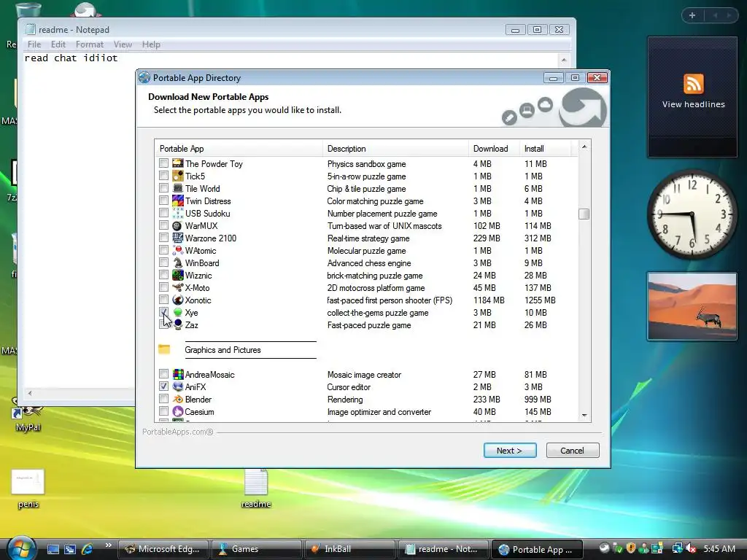Check The Powder Toy checkbox
This screenshot has width=747, height=560.
[163, 163]
